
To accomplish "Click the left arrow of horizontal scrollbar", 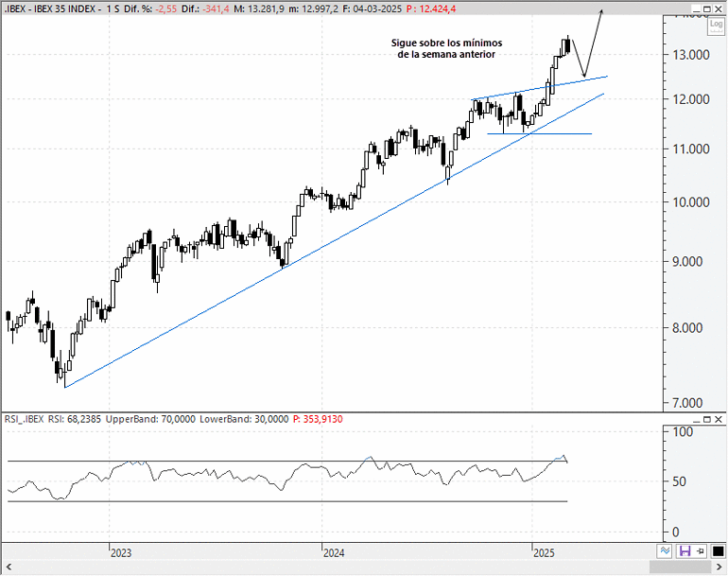I will [x=8, y=567].
